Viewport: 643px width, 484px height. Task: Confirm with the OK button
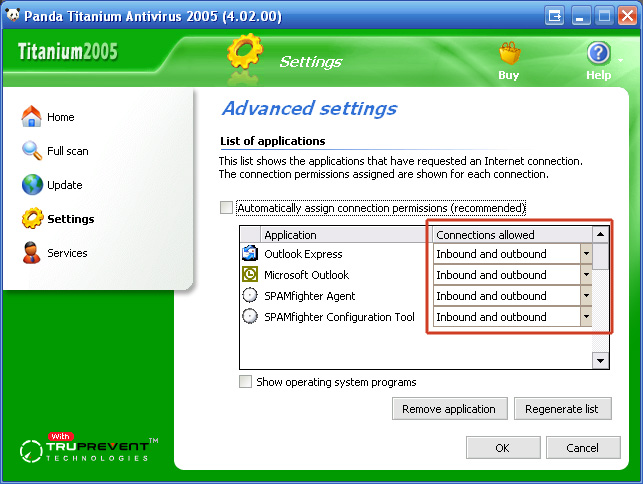503,447
